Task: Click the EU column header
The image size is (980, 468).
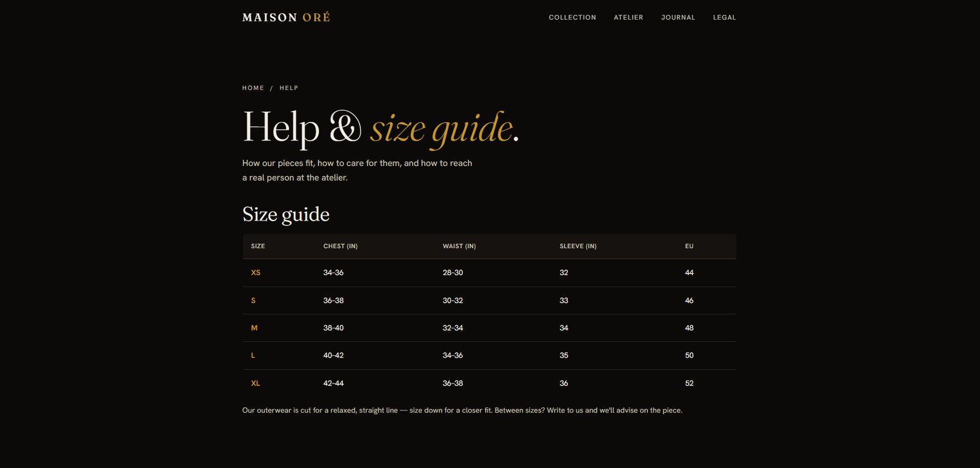Action: 689,246
